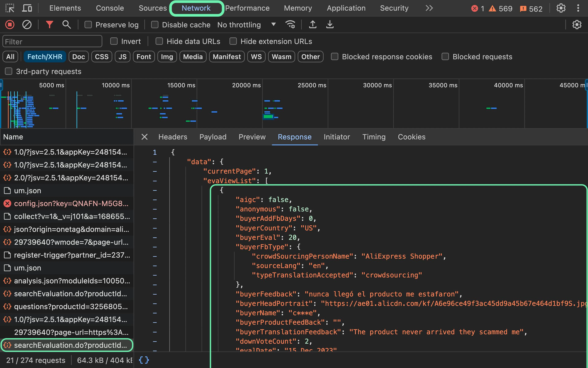Open the DevTools three-dot menu
588x368 pixels.
[578, 8]
